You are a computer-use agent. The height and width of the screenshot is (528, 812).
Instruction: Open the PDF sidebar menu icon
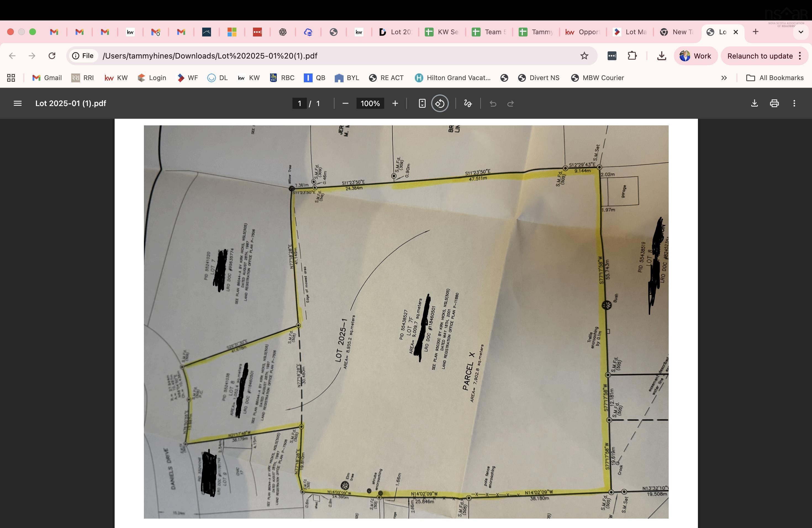tap(17, 103)
